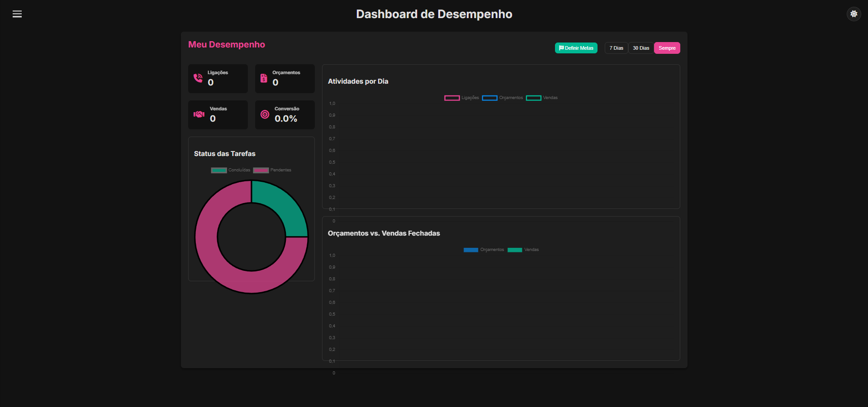This screenshot has width=868, height=407.
Task: Toggle light/dark theme sun icon
Action: 854,14
